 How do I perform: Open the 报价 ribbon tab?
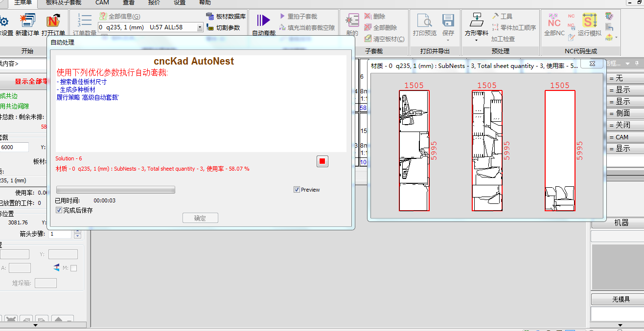154,2
